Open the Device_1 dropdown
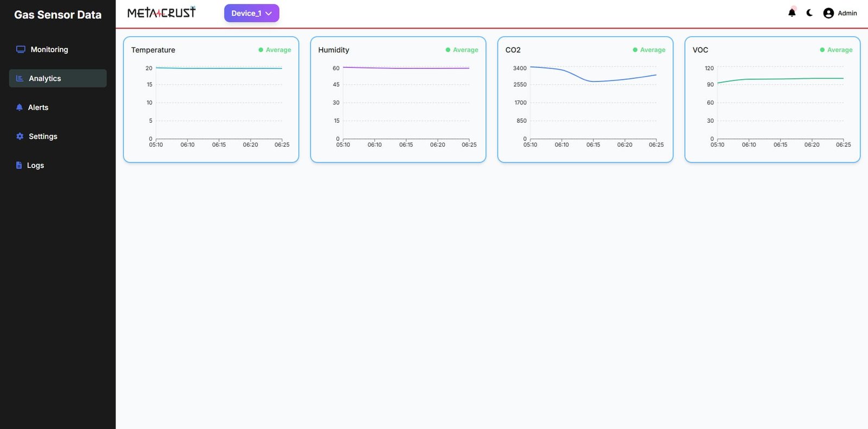 coord(251,13)
